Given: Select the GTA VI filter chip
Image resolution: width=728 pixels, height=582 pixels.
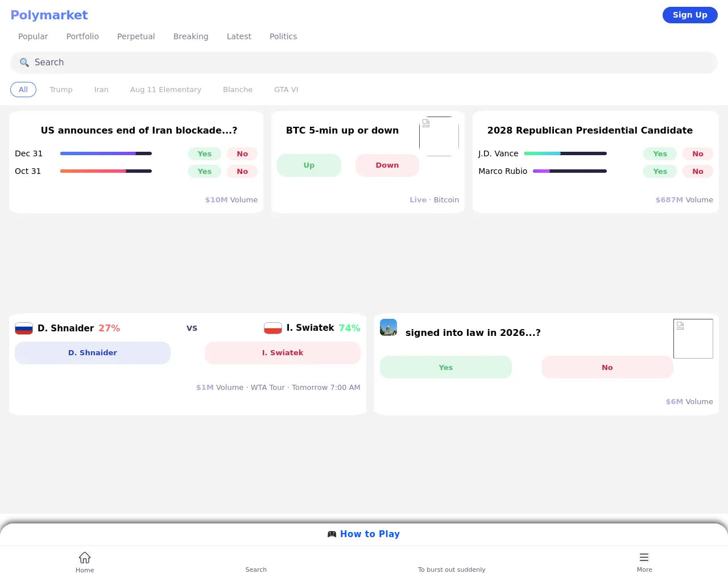Looking at the screenshot, I should [286, 90].
